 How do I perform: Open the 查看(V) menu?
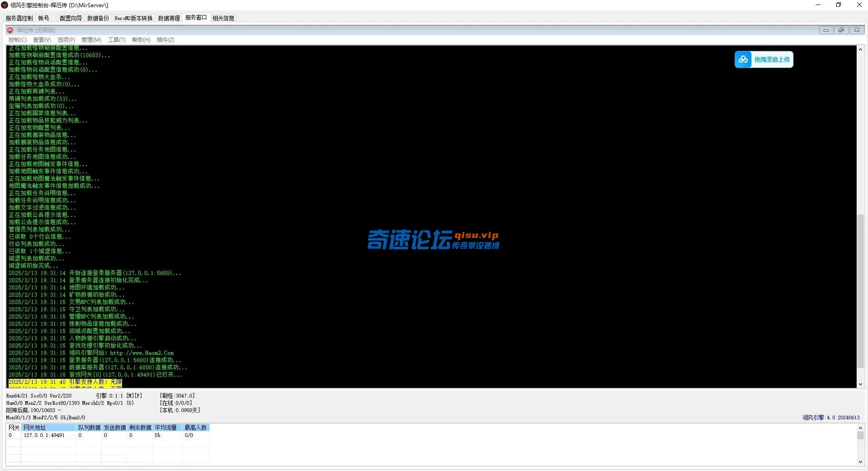tap(42, 40)
